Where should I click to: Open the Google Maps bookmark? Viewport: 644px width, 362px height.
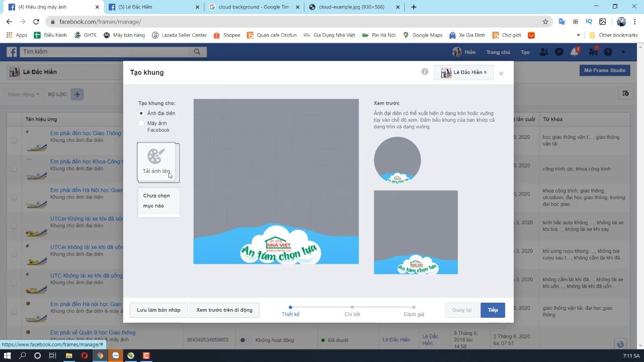click(x=422, y=35)
